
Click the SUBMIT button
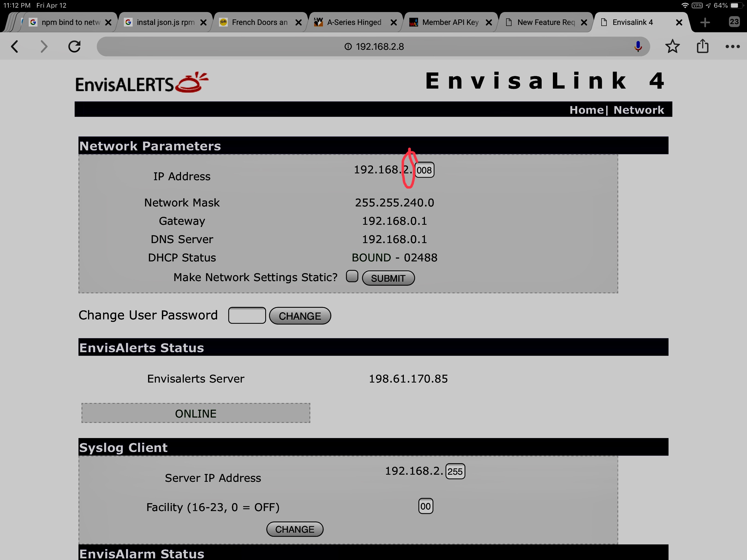click(388, 278)
